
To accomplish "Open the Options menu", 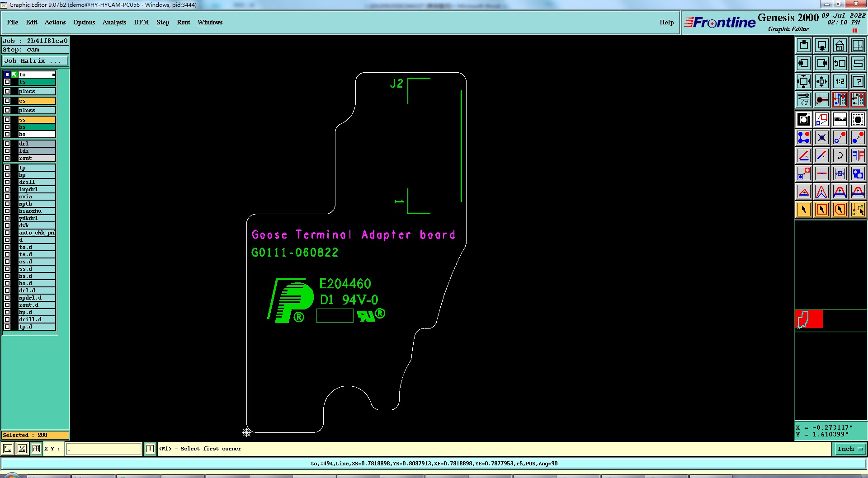I will (x=84, y=22).
